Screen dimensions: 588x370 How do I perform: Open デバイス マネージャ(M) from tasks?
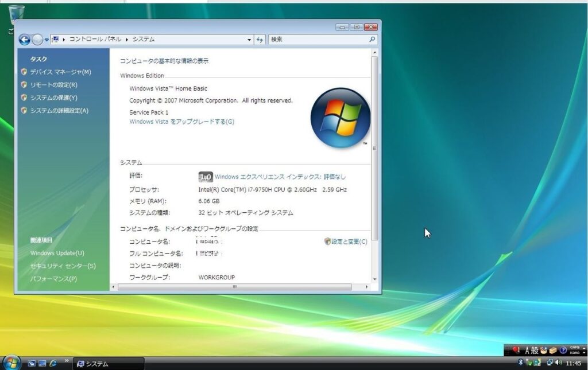[x=60, y=72]
